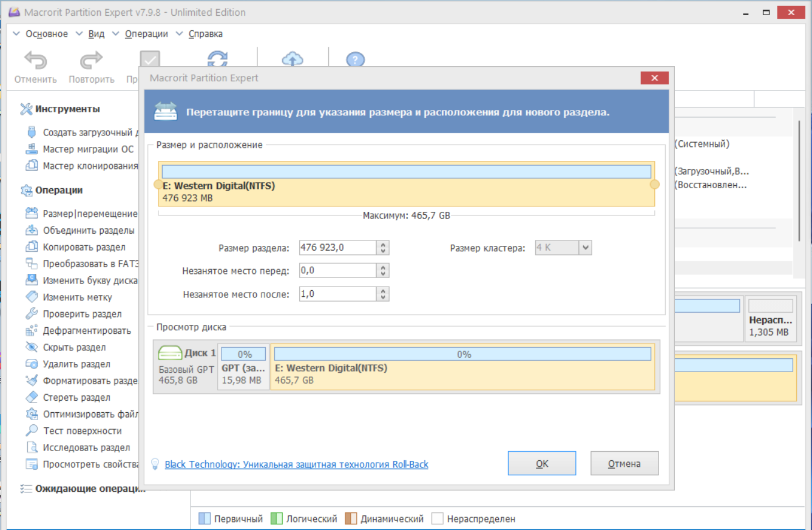Click Незанятое место перед spinner arrows

383,271
